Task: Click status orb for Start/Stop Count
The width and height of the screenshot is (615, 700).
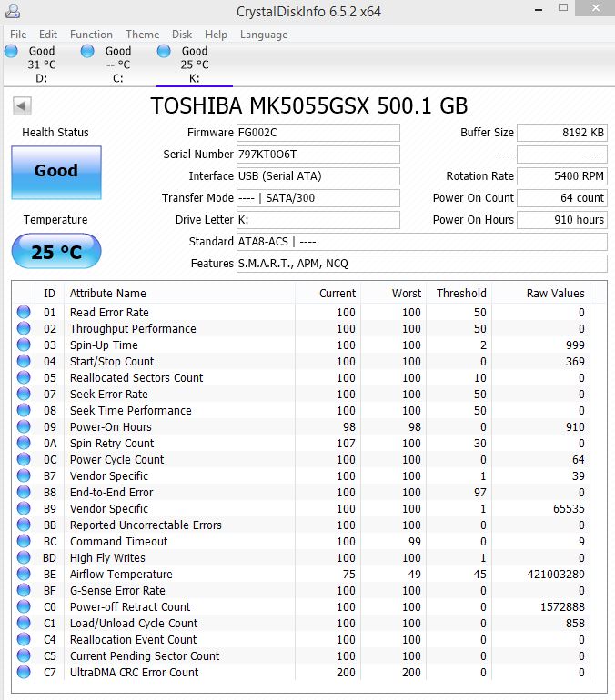Action: point(24,361)
